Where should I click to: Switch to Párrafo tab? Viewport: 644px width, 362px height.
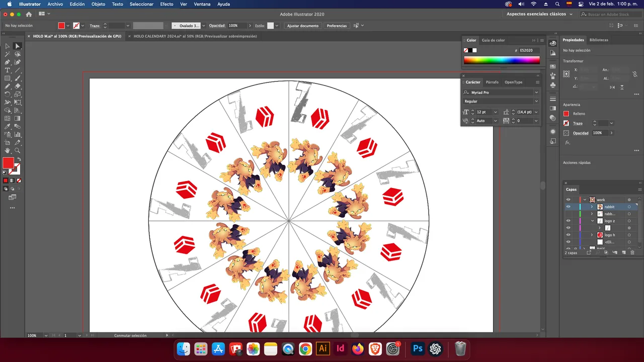coord(492,82)
